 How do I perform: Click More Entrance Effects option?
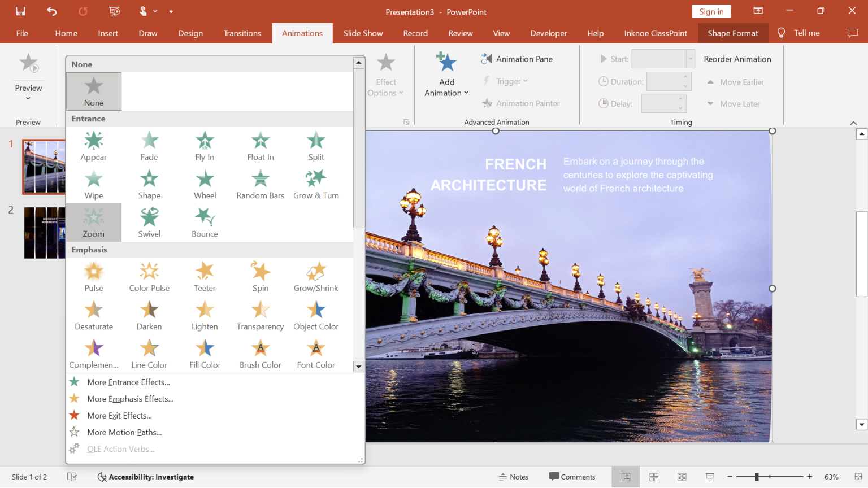click(128, 382)
